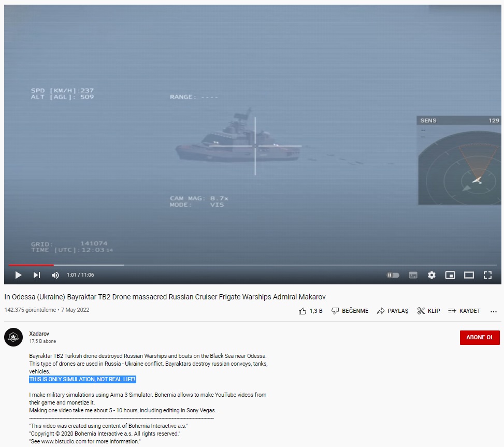504x447 pixels.
Task: Create a clip with KLİP
Action: [428, 311]
